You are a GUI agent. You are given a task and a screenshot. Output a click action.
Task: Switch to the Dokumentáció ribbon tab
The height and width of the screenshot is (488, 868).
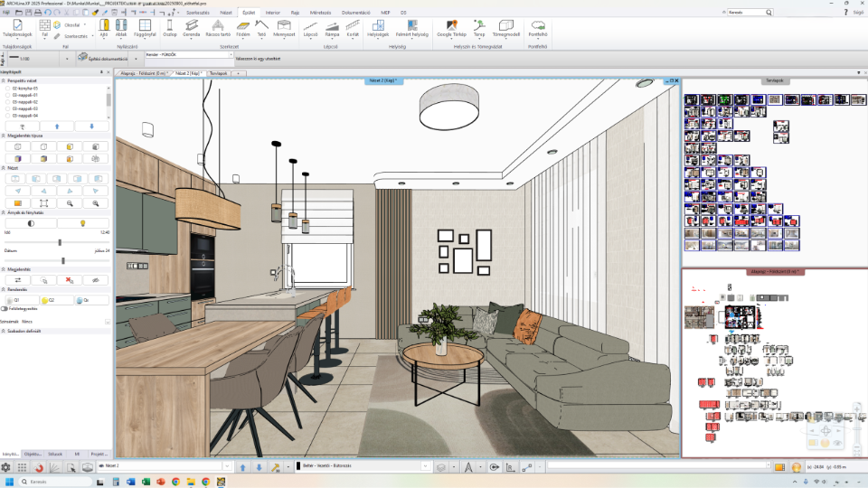[x=356, y=13]
